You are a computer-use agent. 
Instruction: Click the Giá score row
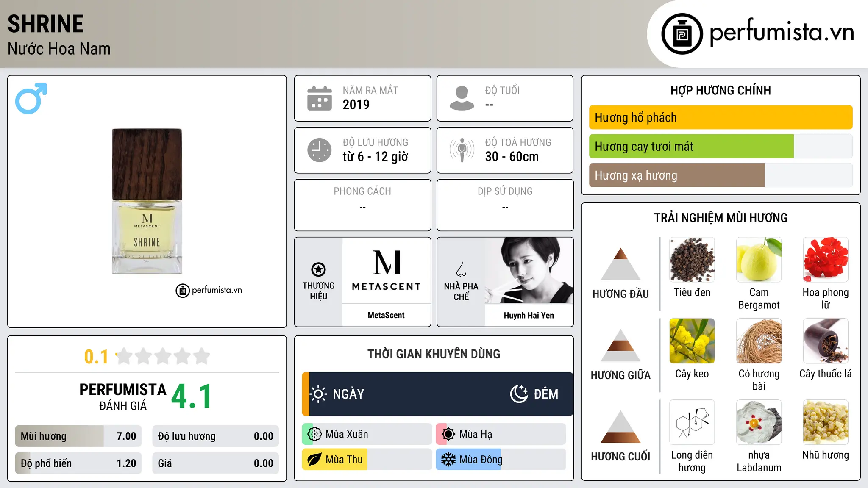[x=215, y=463]
